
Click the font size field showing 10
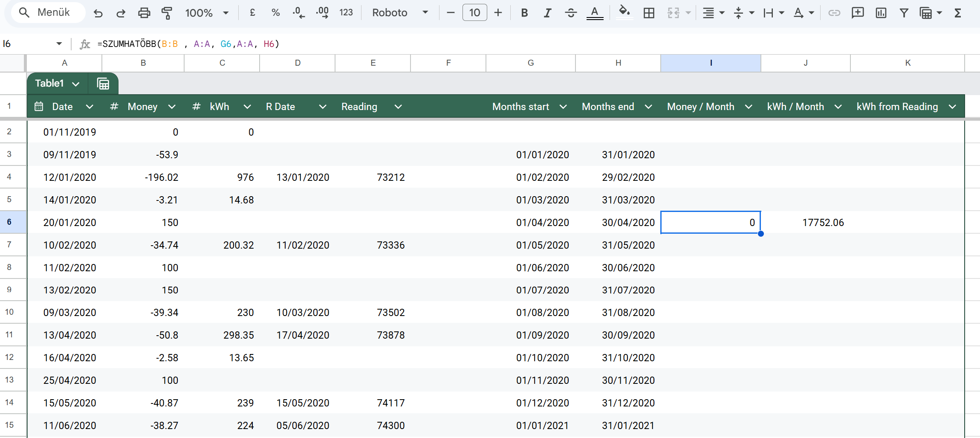pyautogui.click(x=474, y=13)
